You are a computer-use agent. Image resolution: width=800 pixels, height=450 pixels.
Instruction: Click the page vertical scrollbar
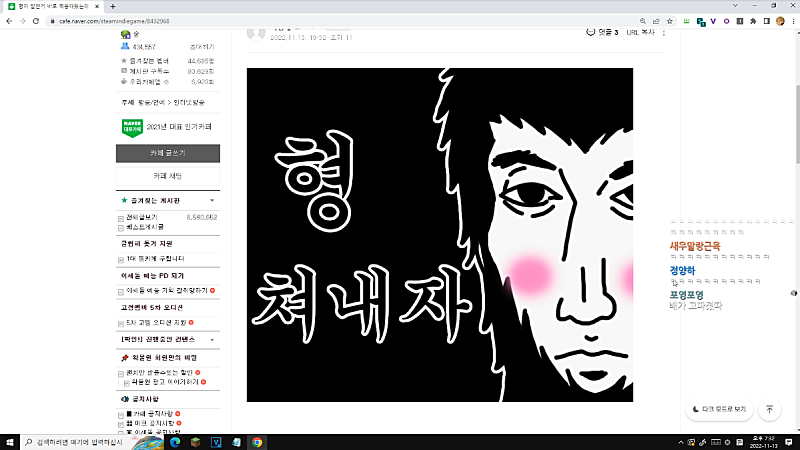[797, 125]
